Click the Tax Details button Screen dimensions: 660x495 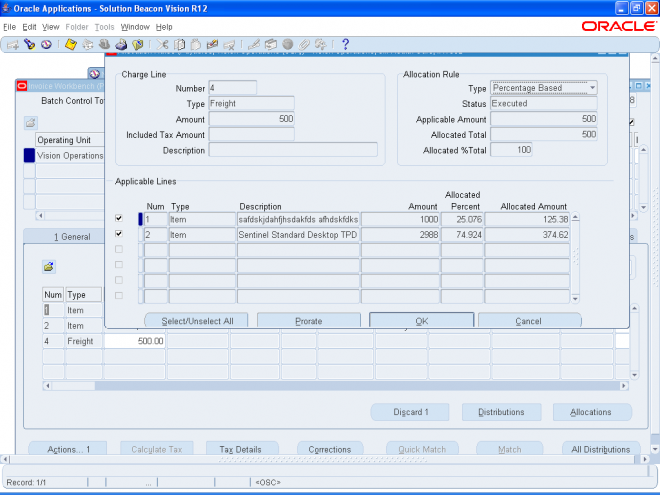[242, 449]
